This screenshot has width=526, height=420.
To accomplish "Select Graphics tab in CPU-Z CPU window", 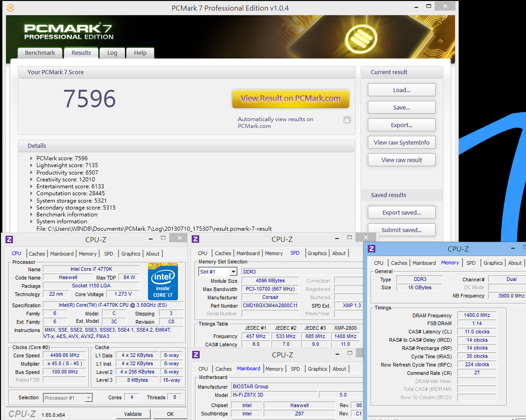I will [131, 254].
